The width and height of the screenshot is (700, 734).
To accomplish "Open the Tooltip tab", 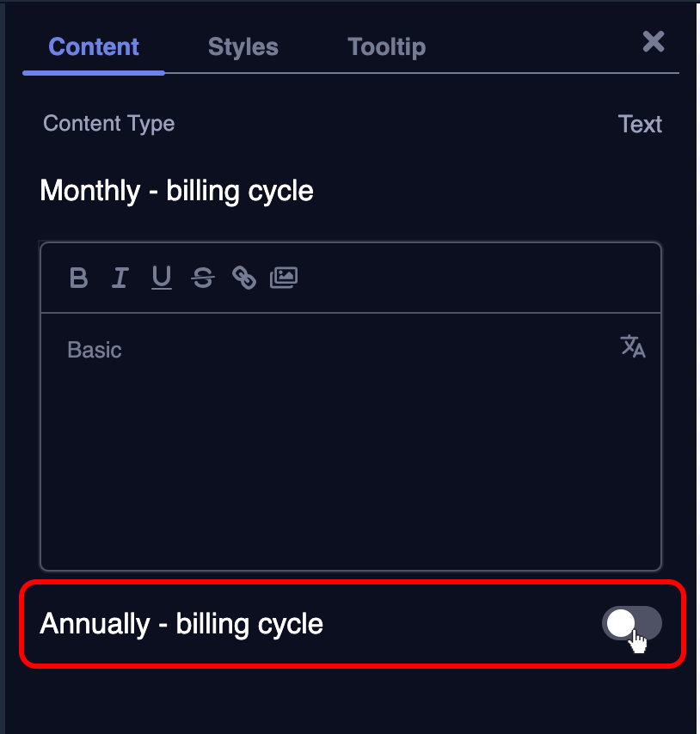I will 386,47.
